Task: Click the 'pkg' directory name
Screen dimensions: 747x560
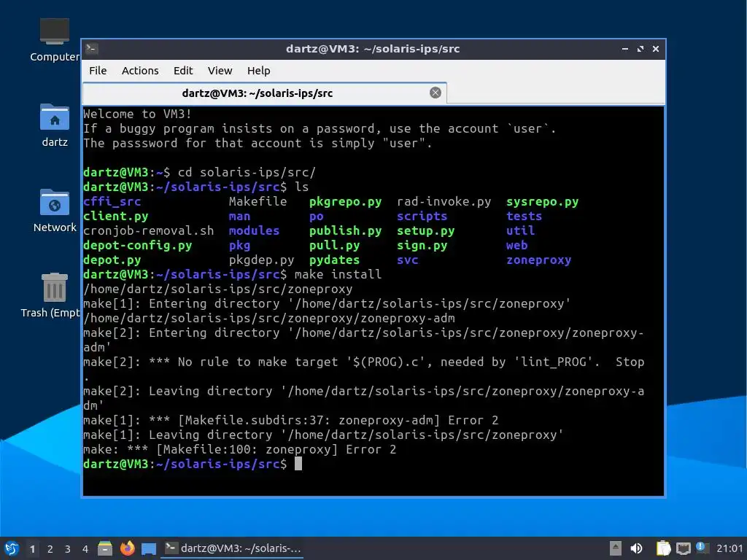Action: click(x=239, y=245)
